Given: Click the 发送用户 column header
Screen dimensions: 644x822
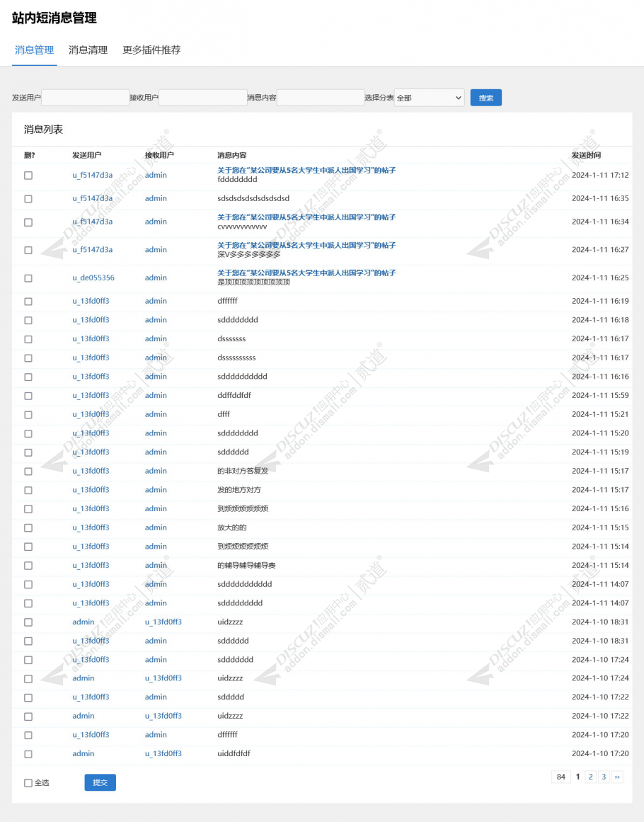Looking at the screenshot, I should tap(87, 155).
